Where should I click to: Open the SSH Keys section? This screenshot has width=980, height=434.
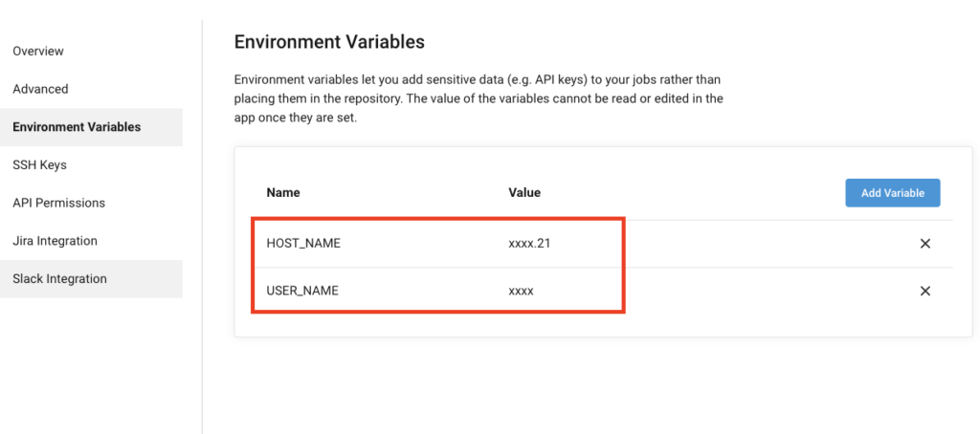pyautogui.click(x=39, y=165)
